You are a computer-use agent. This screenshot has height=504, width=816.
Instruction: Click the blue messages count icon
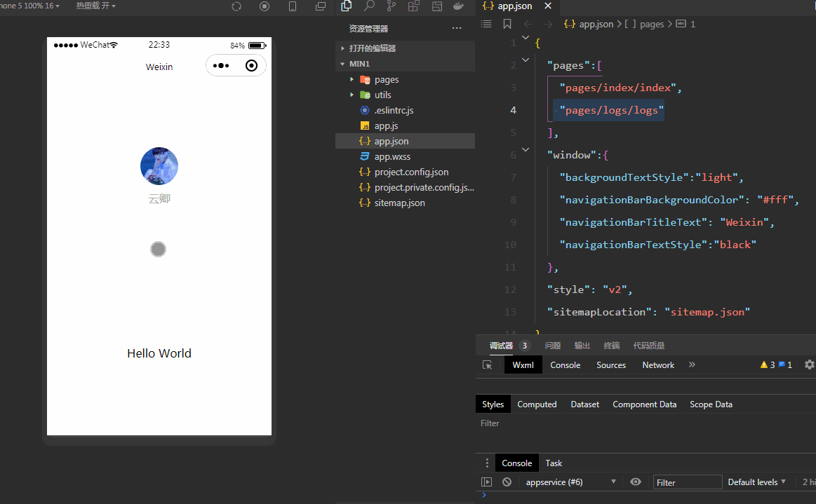[782, 365]
